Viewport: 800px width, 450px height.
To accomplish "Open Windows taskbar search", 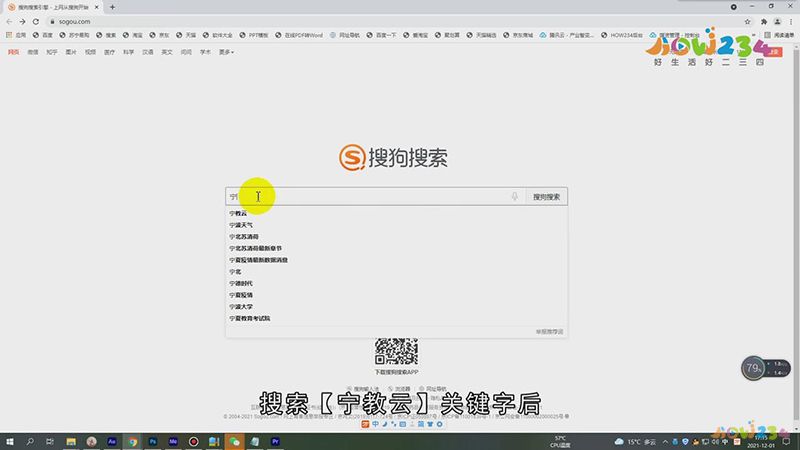I will click(30, 441).
